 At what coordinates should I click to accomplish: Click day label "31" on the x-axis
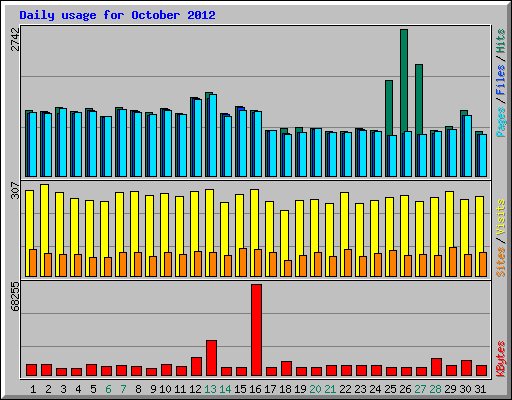point(480,389)
